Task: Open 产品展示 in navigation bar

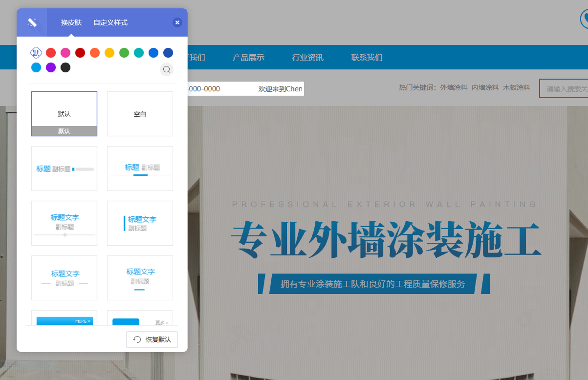Action: 248,57
